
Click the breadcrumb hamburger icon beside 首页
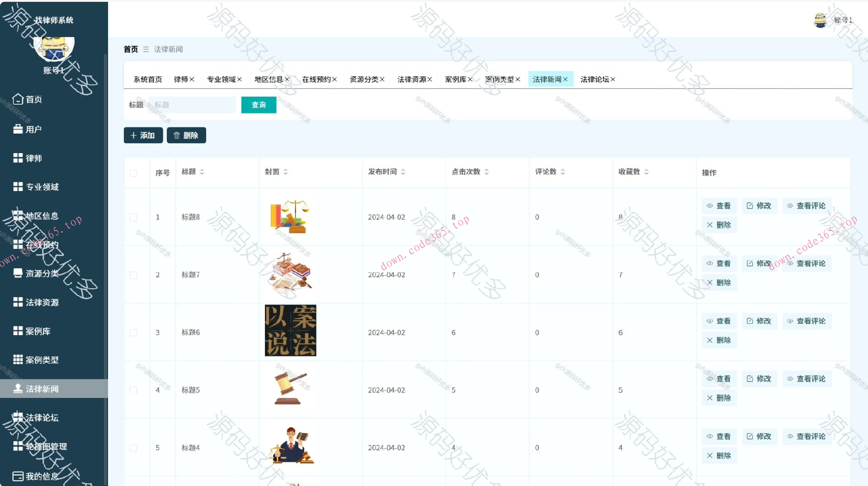(146, 49)
